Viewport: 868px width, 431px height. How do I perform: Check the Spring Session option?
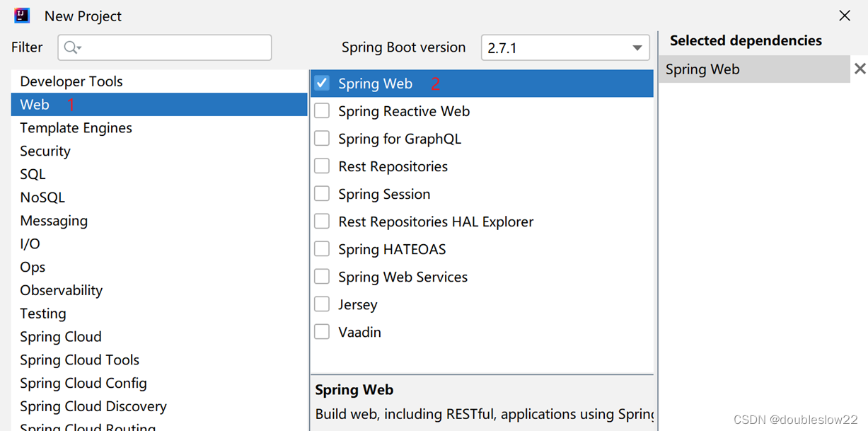pyautogui.click(x=322, y=193)
